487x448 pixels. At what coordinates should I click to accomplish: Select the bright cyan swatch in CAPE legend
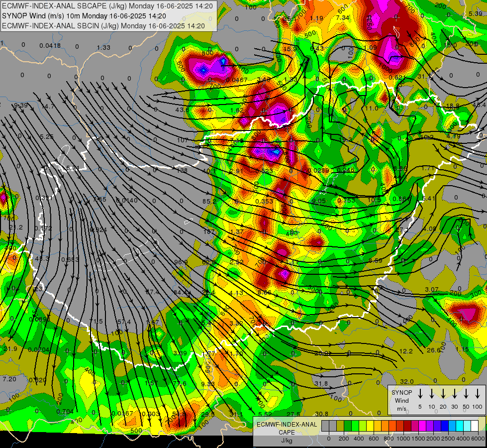(x=460, y=426)
